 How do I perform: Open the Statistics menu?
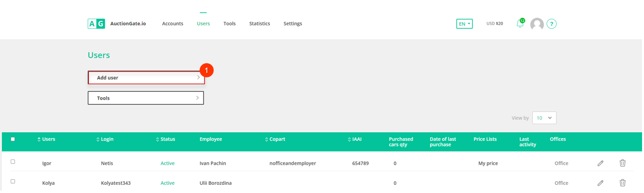click(x=259, y=24)
